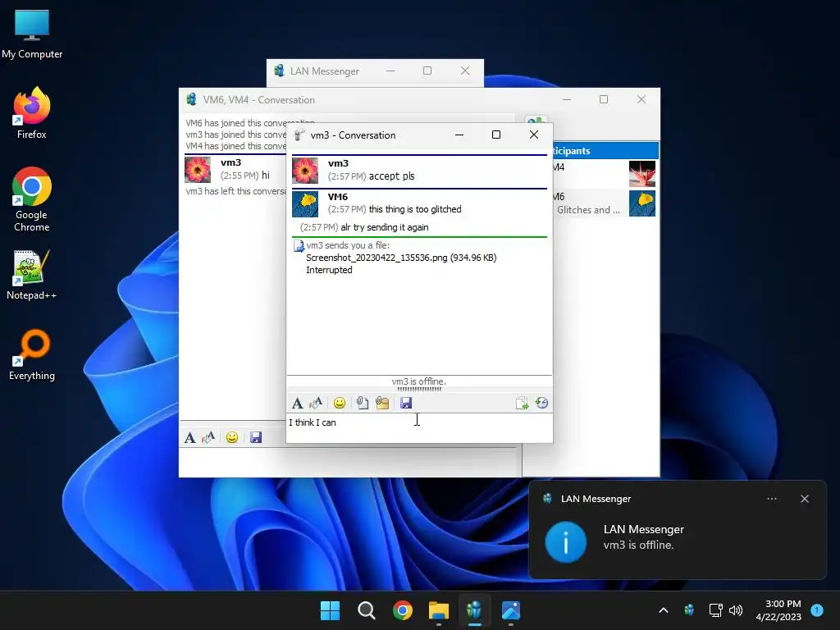Viewport: 840px width, 630px height.
Task: Close the LAN Messenger main window
Action: coord(465,71)
